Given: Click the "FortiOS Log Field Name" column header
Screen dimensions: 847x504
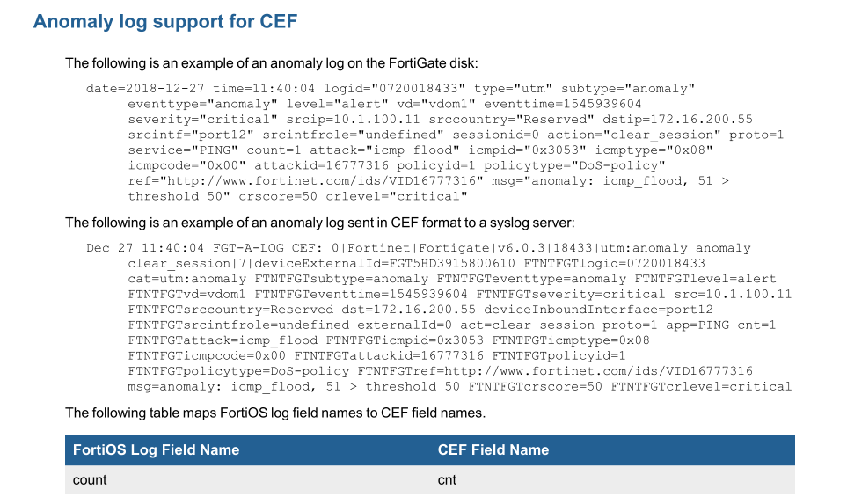Looking at the screenshot, I should pyautogui.click(x=156, y=449).
